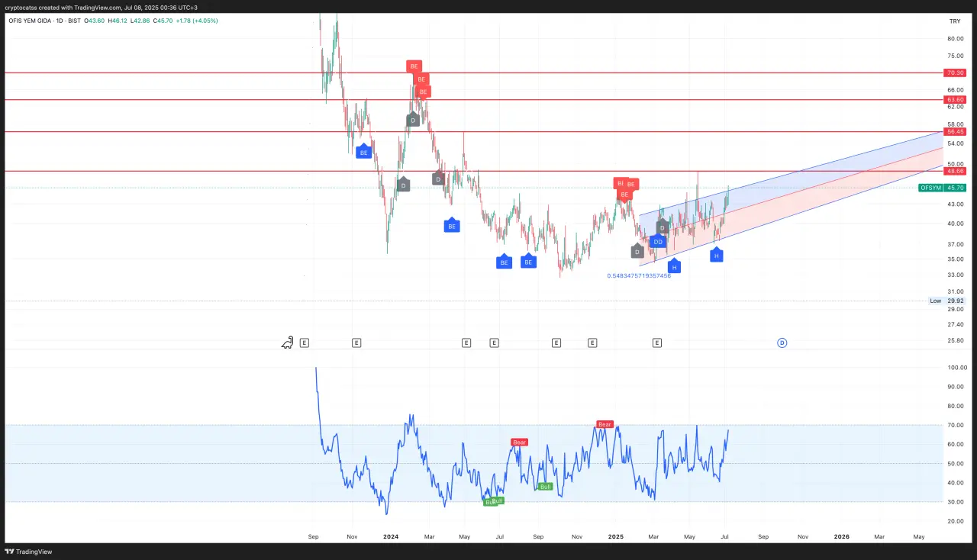This screenshot has width=977, height=560.
Task: Click the E earnings marker beside the dinosaur
Action: point(305,343)
